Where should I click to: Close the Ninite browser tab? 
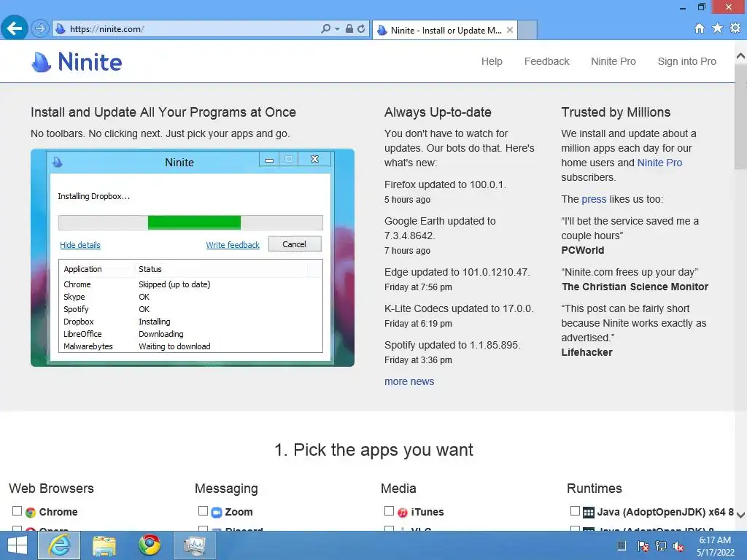(510, 30)
